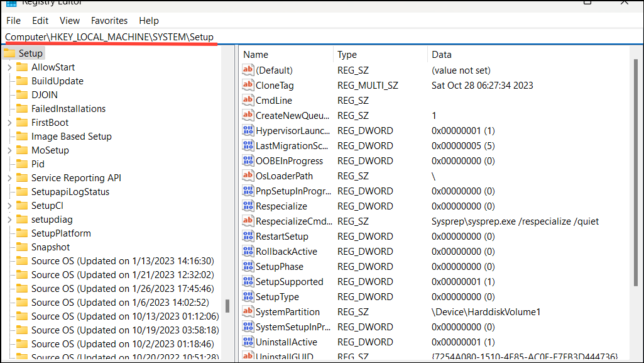
Task: Click the 0x00000005 (5) data cell
Action: [x=463, y=146]
